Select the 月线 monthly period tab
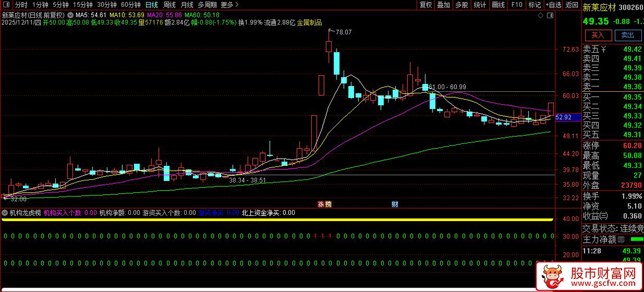 (187, 5)
